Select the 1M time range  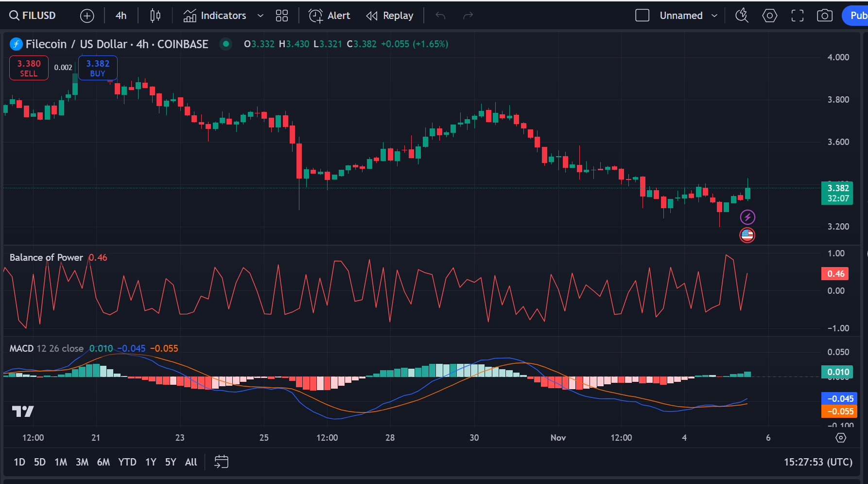point(61,462)
